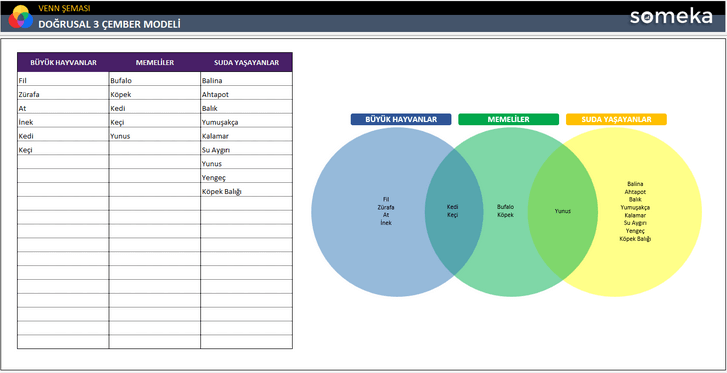Select the cell containing İnek
727x373 pixels.
pos(63,121)
